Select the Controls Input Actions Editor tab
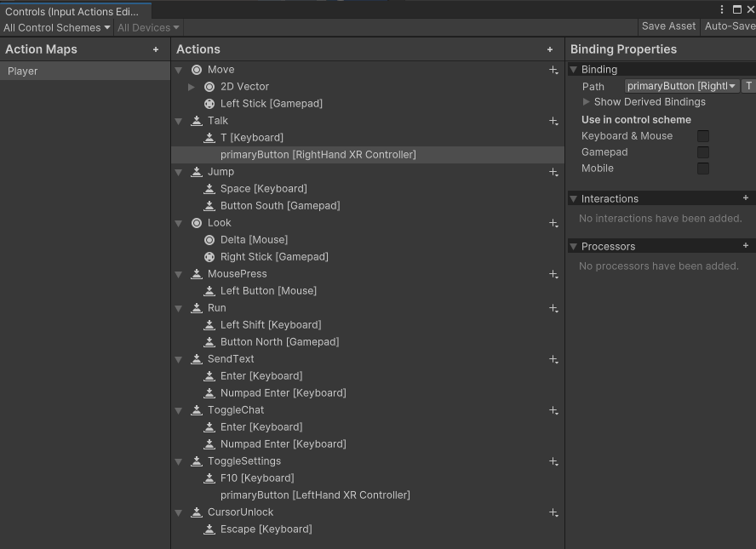 (76, 11)
